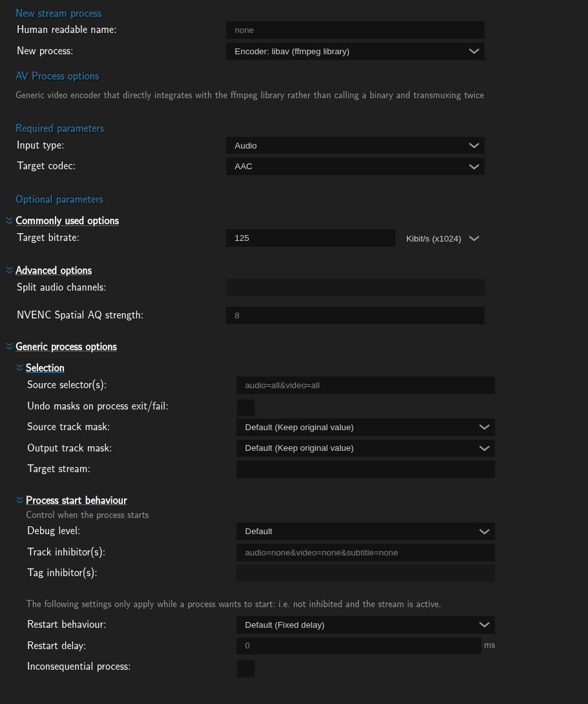Image resolution: width=588 pixels, height=704 pixels.
Task: Toggle the Inconsequential process checkbox
Action: [246, 668]
